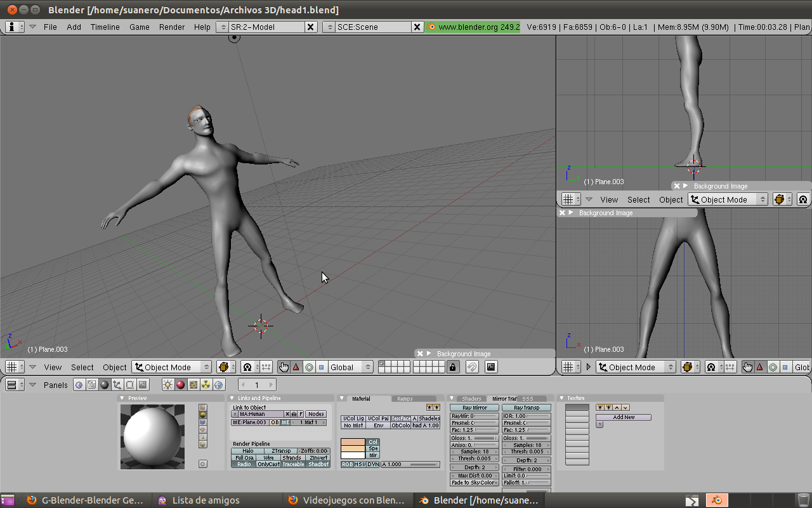Toggle the Wire render option
Viewport: 812px width, 508px height.
pos(268,457)
